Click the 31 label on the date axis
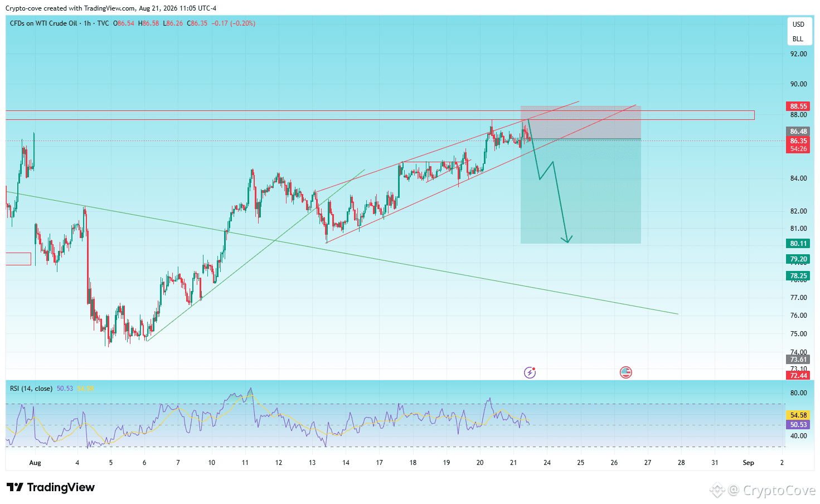This screenshot has width=820, height=504. 715,463
